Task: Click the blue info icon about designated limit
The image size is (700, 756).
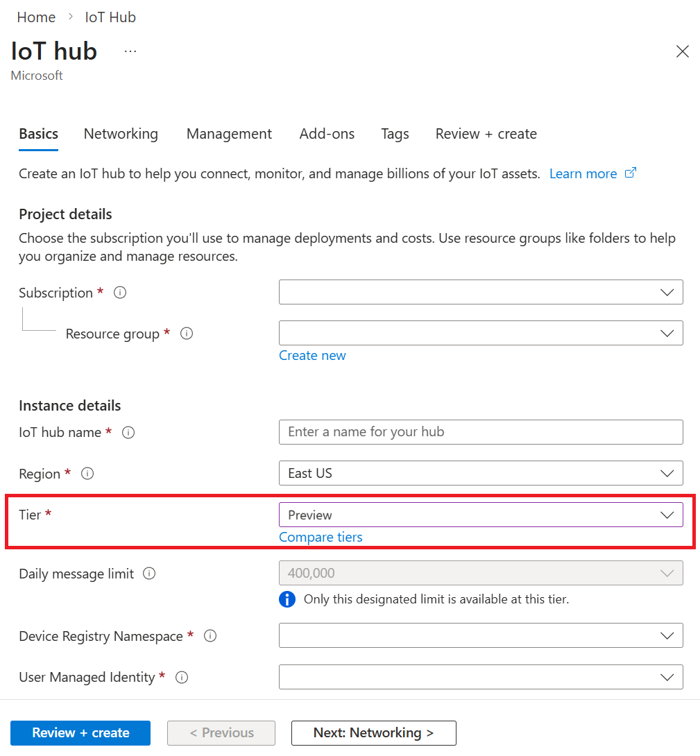Action: point(287,599)
